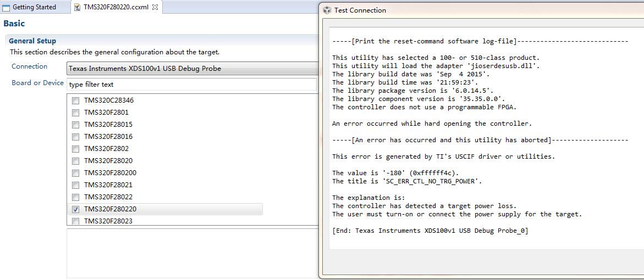Click the Basic page heading
Screen dimensions: 644x280
14,24
